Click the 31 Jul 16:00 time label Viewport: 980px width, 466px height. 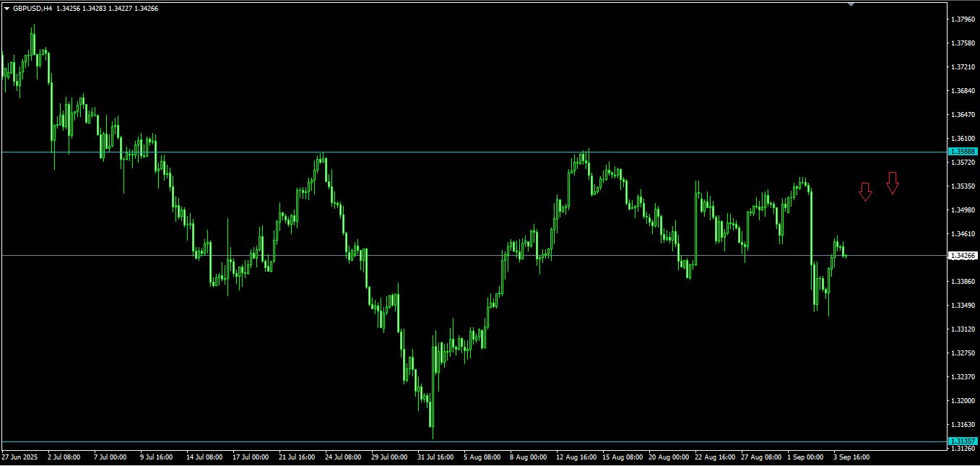[x=435, y=457]
